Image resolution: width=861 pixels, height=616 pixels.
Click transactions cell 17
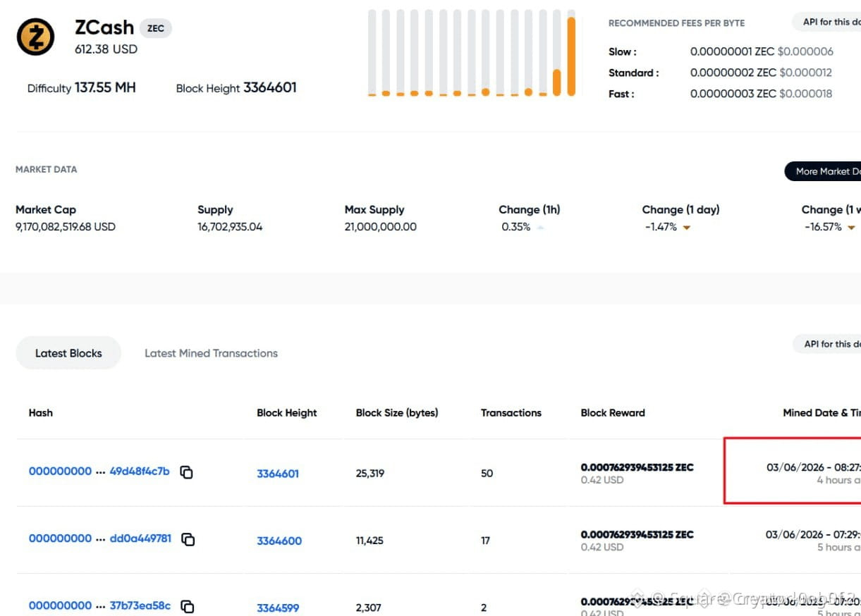click(485, 541)
